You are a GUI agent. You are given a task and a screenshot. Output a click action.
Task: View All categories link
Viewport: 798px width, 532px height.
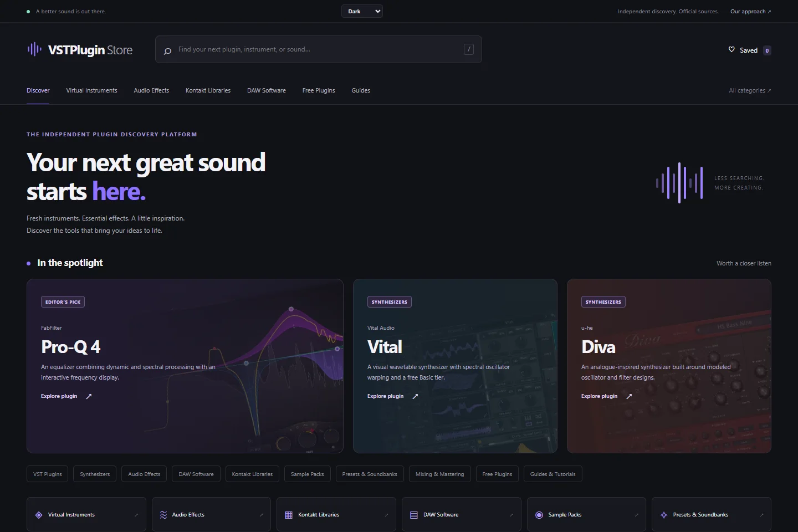(x=750, y=90)
